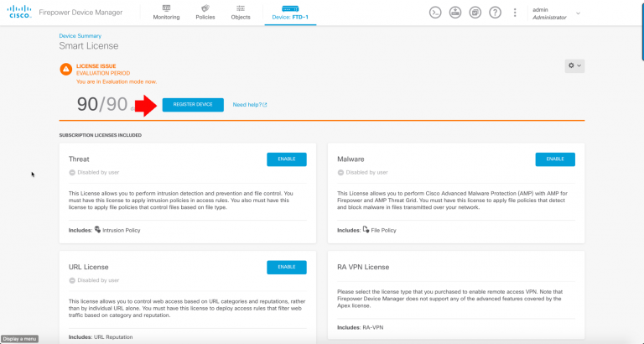Viewport: 644px width, 344px height.
Task: Click the Smart License heading
Action: 89,46
